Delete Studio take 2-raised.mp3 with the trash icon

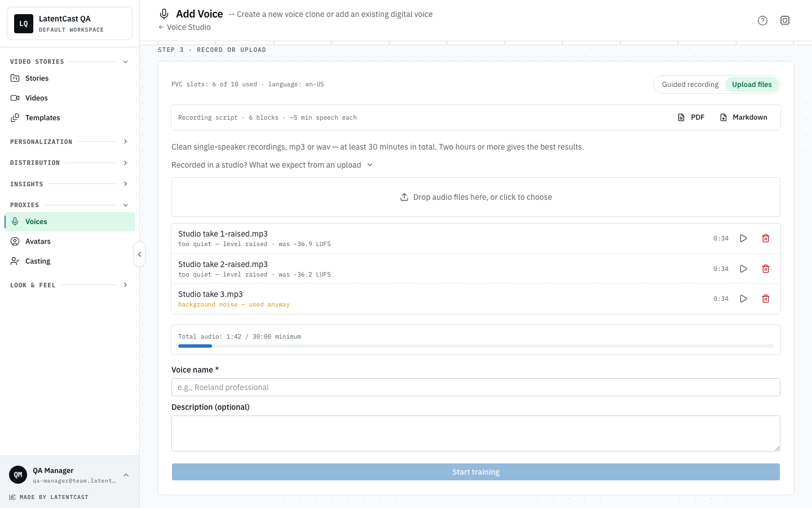(x=766, y=269)
